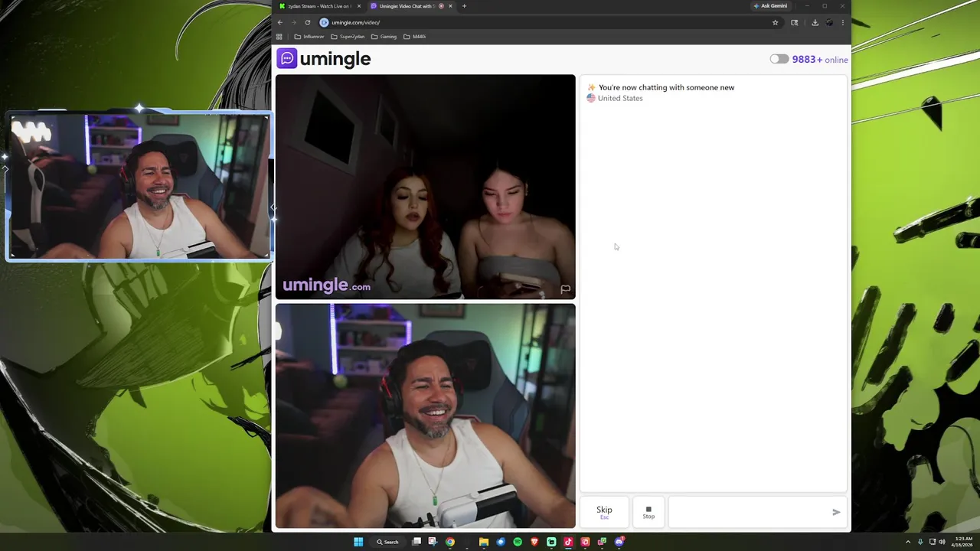
Task: Click your own webcam preview on Umingle
Action: (x=425, y=416)
